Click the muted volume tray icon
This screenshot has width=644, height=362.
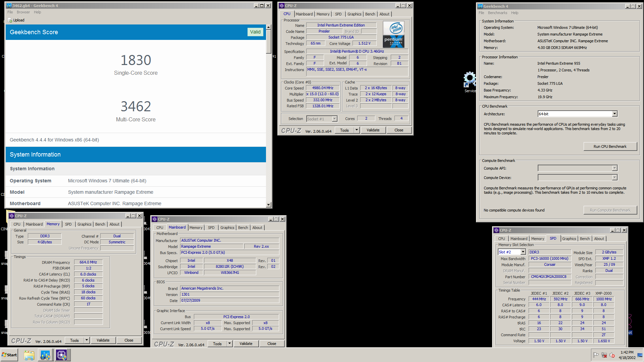(612, 355)
